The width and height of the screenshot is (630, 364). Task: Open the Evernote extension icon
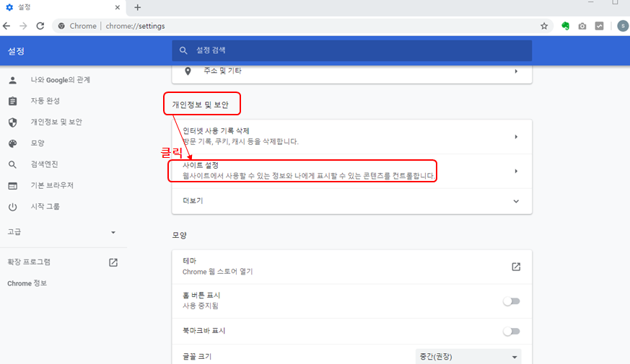(x=565, y=26)
